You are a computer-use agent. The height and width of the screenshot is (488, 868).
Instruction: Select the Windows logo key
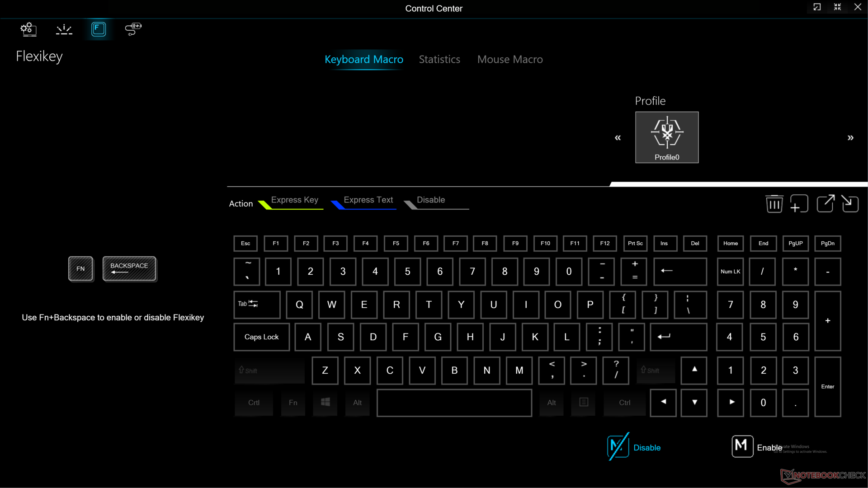coord(325,403)
